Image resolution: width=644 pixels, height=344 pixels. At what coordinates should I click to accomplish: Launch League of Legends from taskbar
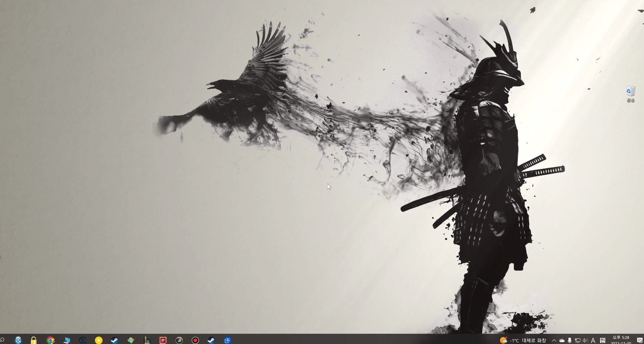click(x=147, y=340)
